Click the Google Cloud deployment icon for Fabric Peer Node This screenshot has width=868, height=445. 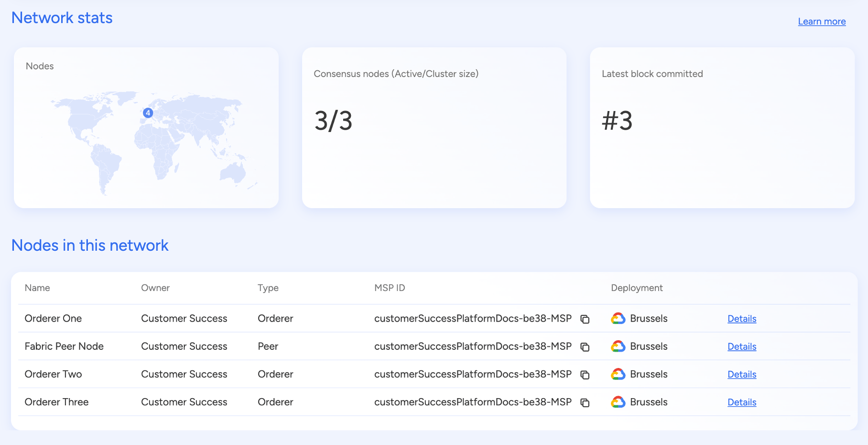coord(618,346)
